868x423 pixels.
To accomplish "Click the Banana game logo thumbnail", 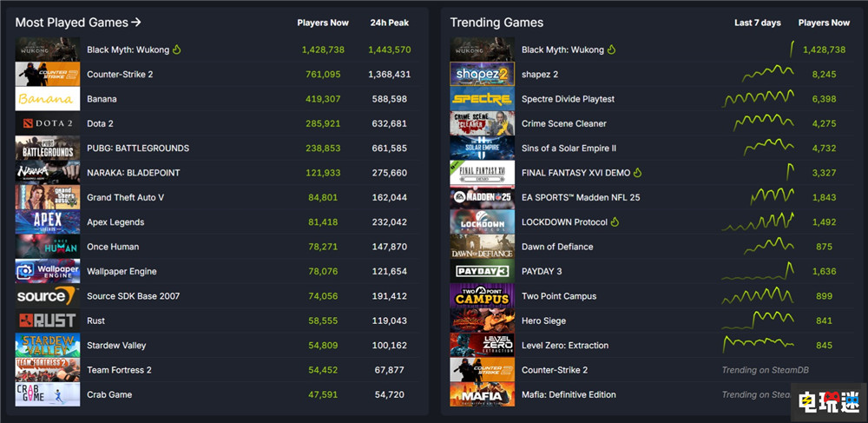I will pos(47,99).
